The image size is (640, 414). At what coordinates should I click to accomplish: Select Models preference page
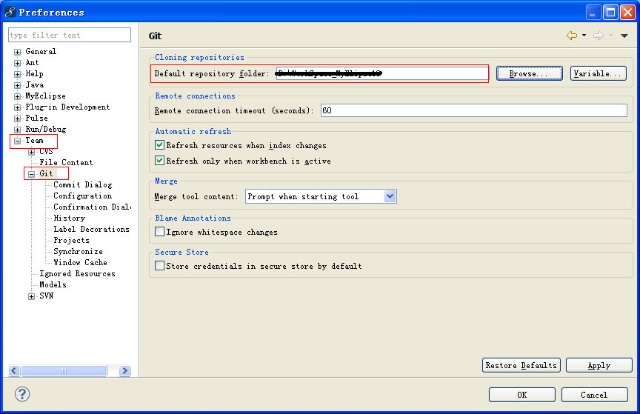53,284
